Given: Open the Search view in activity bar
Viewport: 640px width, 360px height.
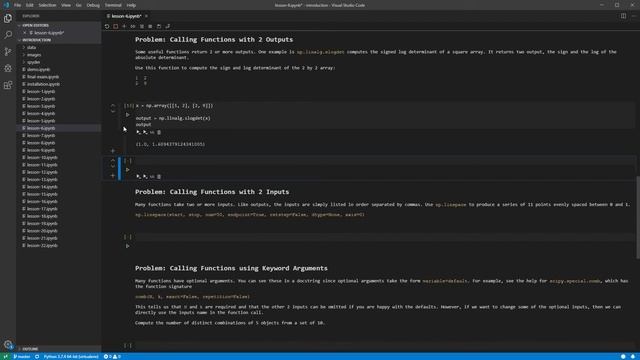Looking at the screenshot, I should pos(8,35).
